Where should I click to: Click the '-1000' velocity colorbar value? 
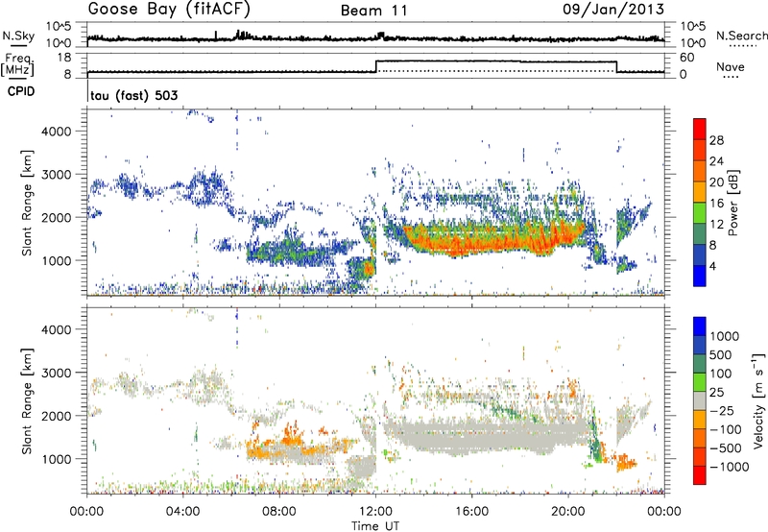pyautogui.click(x=730, y=467)
